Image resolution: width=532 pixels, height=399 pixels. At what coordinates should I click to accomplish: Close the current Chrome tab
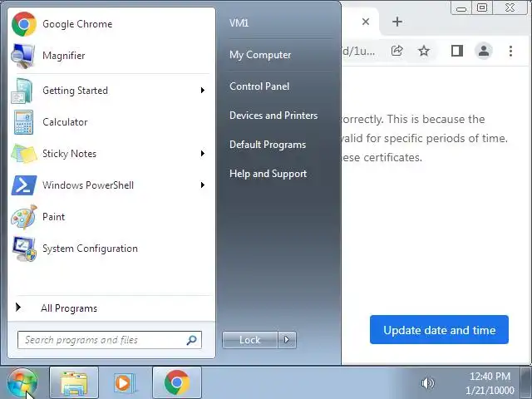tap(366, 22)
